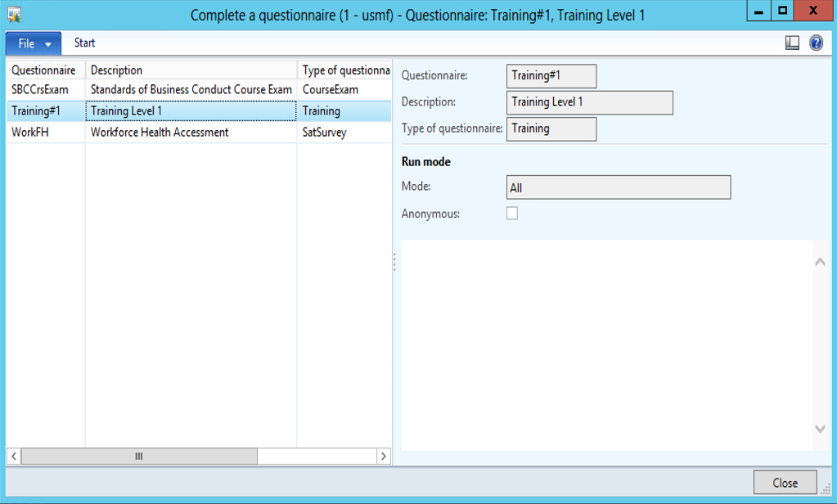Sort by Questionnaire column header
837x504 pixels.
click(x=43, y=70)
